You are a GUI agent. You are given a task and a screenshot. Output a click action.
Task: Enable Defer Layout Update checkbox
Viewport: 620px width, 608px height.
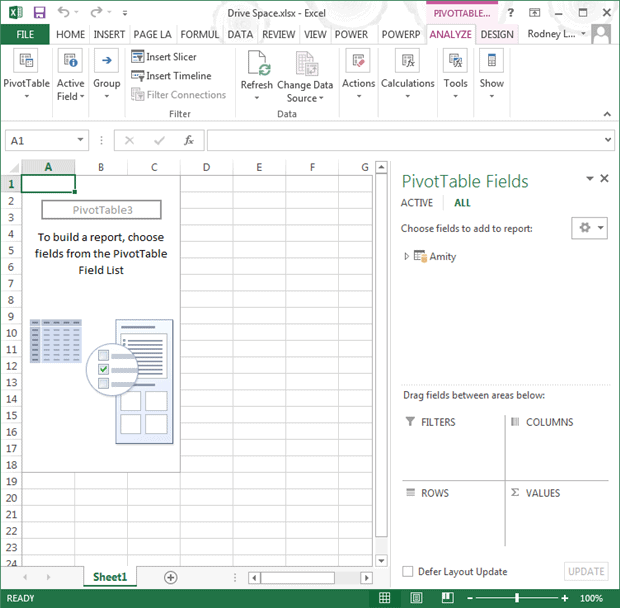coord(408,572)
